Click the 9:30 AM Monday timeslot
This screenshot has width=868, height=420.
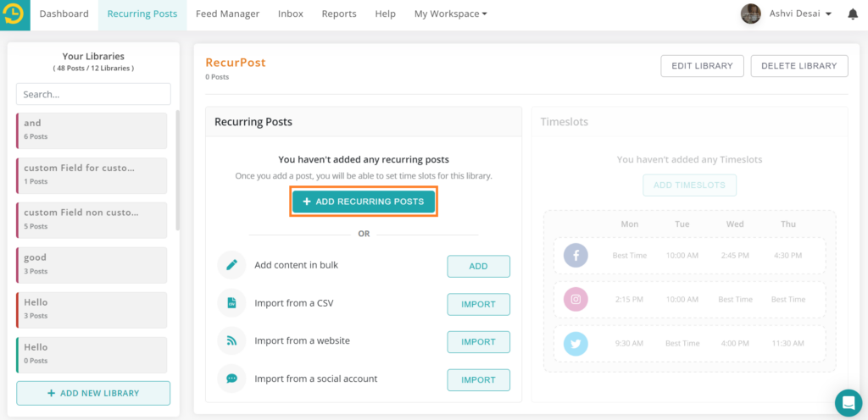click(629, 343)
